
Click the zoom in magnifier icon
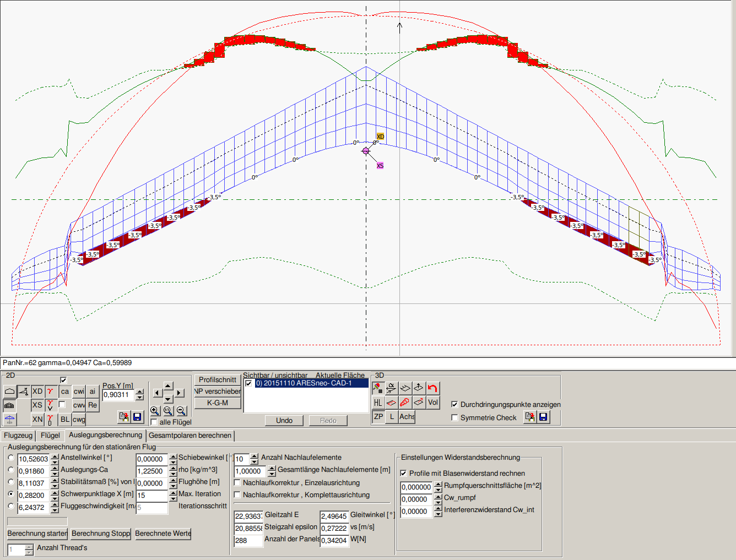coord(155,411)
